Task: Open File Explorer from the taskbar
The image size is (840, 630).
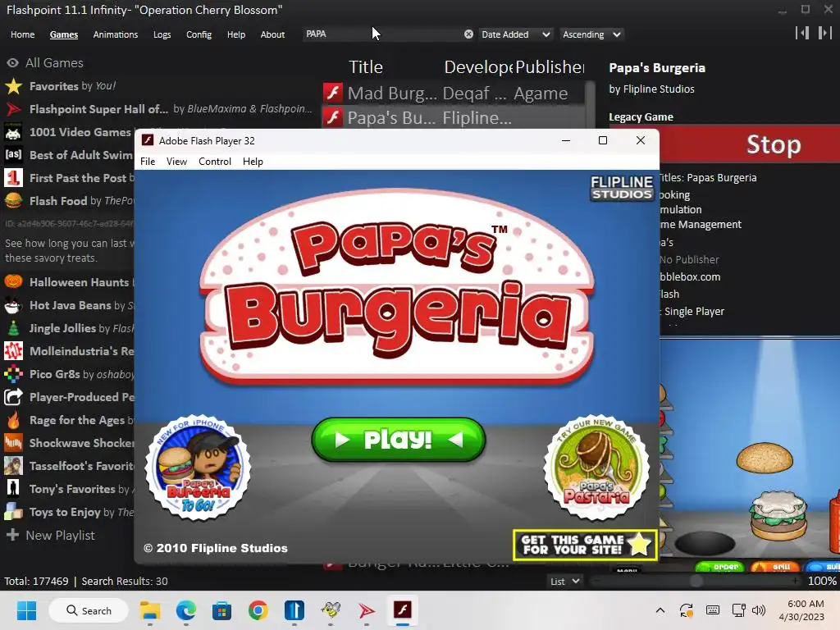Action: click(x=150, y=610)
